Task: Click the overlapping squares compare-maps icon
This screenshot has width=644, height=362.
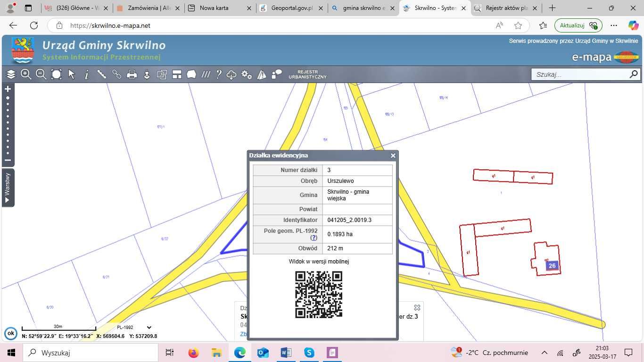Action: tap(162, 74)
